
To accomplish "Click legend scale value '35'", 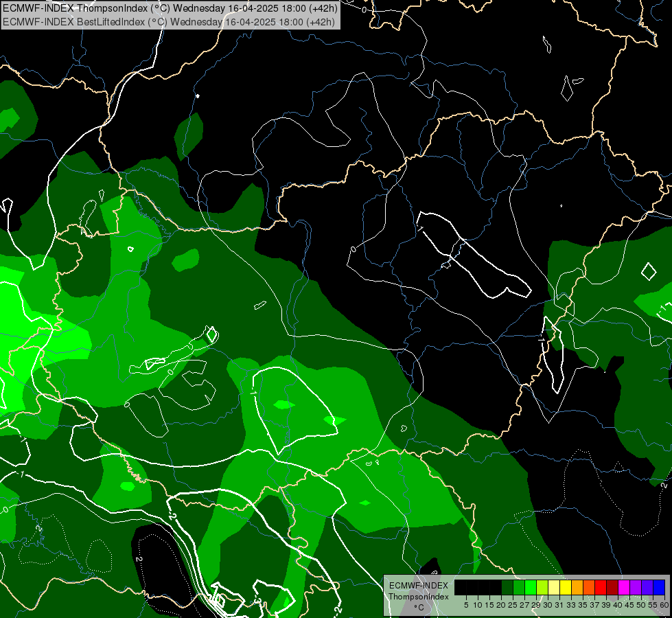I will click(583, 605).
